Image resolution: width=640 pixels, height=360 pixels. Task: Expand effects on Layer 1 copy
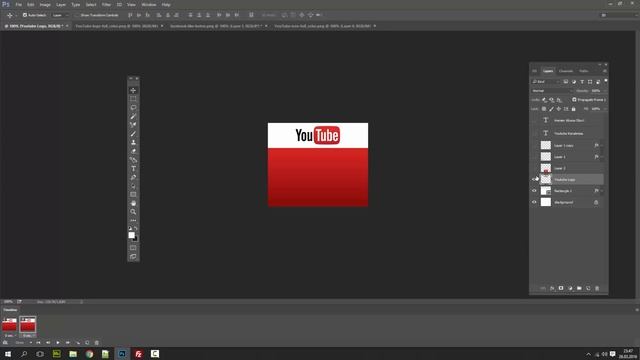602,145
